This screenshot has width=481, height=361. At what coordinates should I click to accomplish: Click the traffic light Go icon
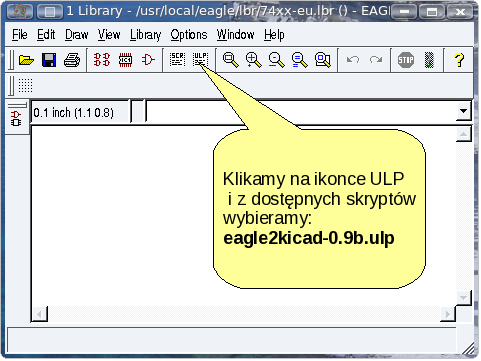pyautogui.click(x=429, y=60)
